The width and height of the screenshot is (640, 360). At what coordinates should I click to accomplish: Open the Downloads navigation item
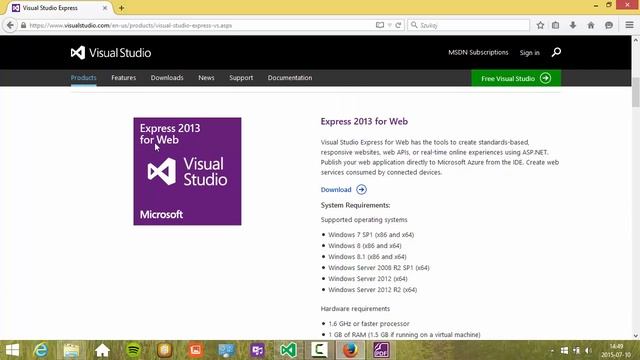click(167, 78)
